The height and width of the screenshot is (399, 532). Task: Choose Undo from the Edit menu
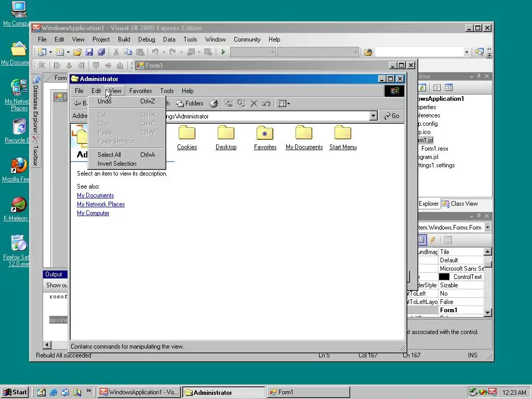(x=127, y=101)
